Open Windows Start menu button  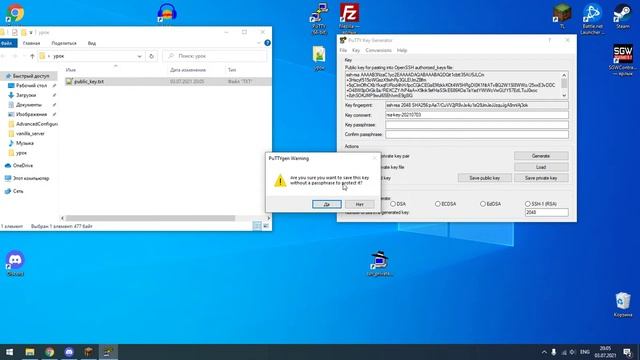9,352
